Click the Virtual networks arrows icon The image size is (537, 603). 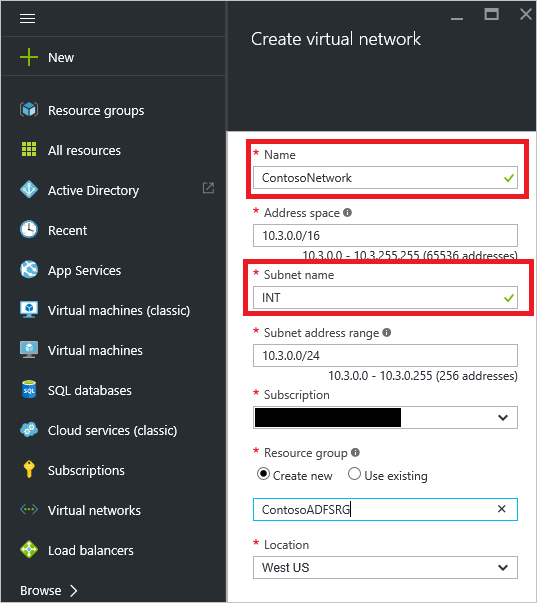[x=29, y=510]
